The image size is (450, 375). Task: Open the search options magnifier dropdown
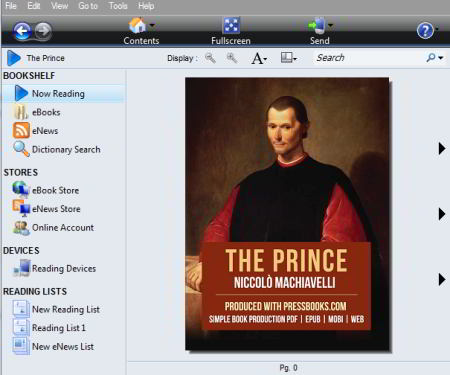click(x=435, y=58)
